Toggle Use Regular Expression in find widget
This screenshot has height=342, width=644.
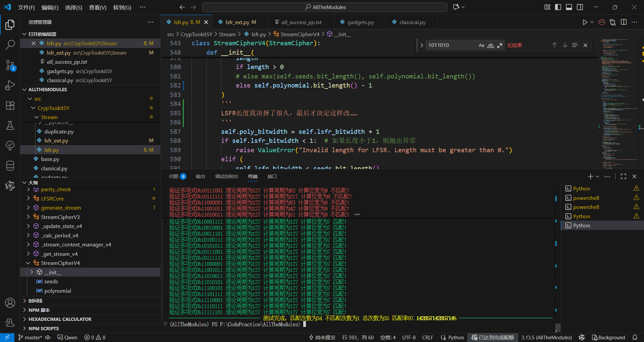click(500, 45)
